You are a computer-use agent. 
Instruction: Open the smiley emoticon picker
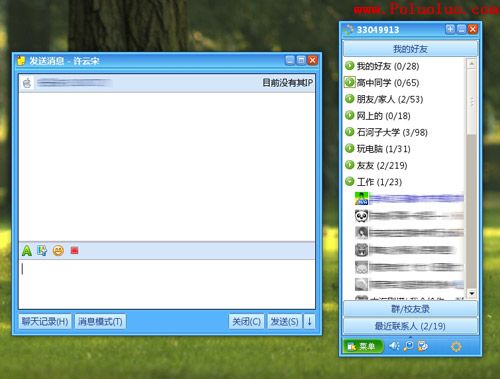pyautogui.click(x=58, y=250)
